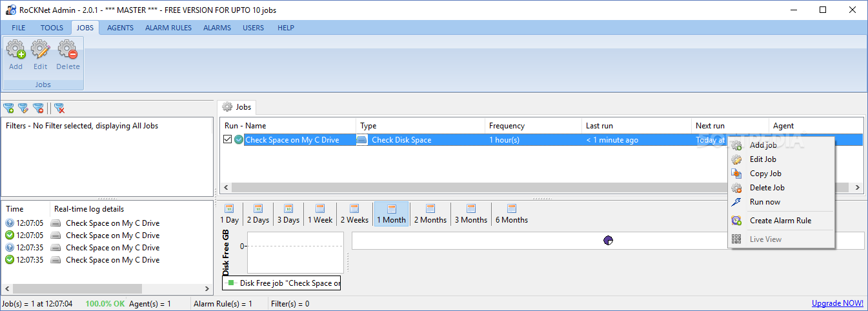Screen dimensions: 868x311
Task: Open the HELP ribbon tab
Action: (286, 28)
